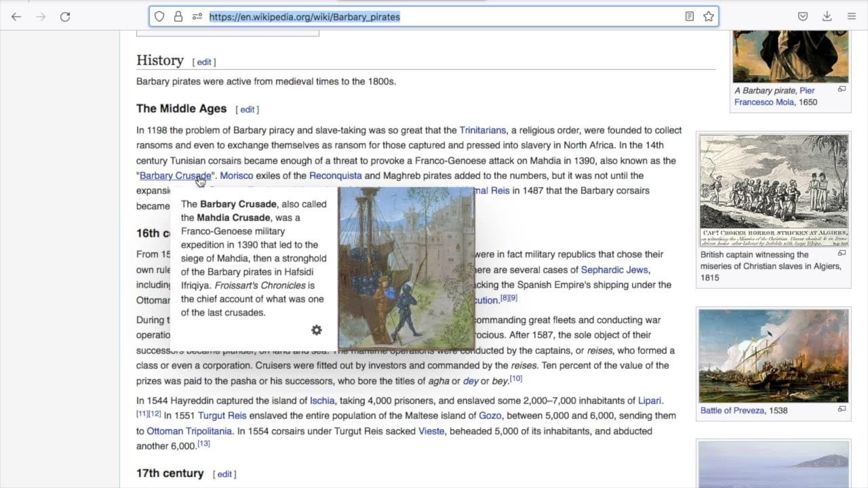Screen dimensions: 868x488
Task: Follow the Ottoman Tripolitania link
Action: pyautogui.click(x=189, y=431)
